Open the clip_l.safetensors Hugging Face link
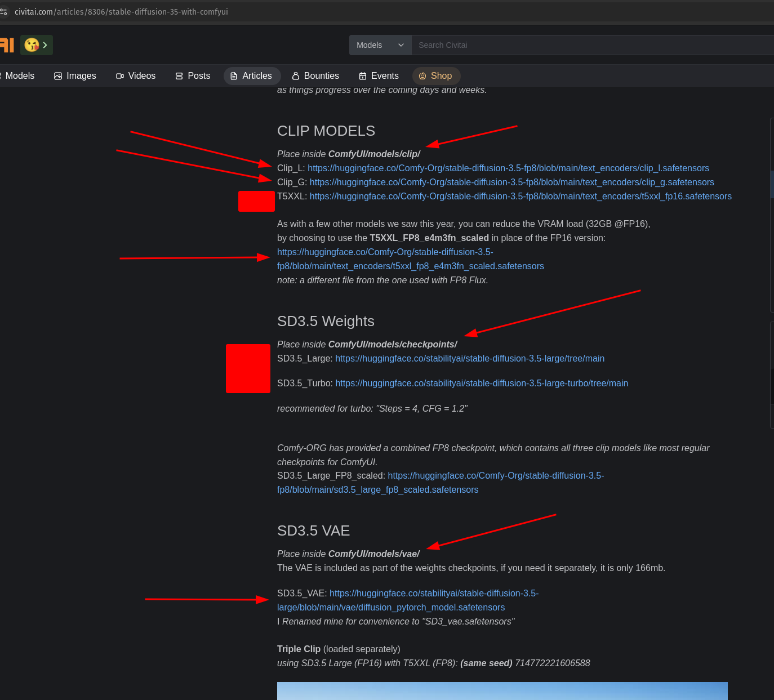Image resolution: width=774 pixels, height=700 pixels. point(508,168)
